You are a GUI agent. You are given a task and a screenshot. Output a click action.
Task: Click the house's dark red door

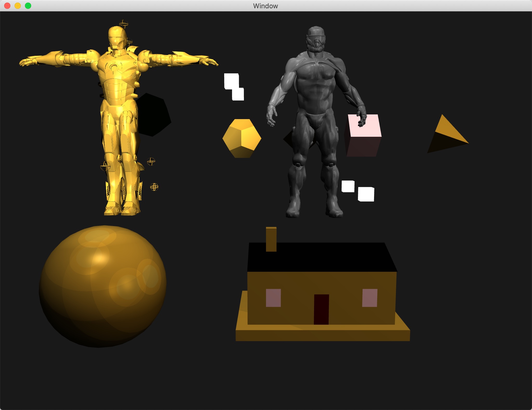[x=321, y=309]
